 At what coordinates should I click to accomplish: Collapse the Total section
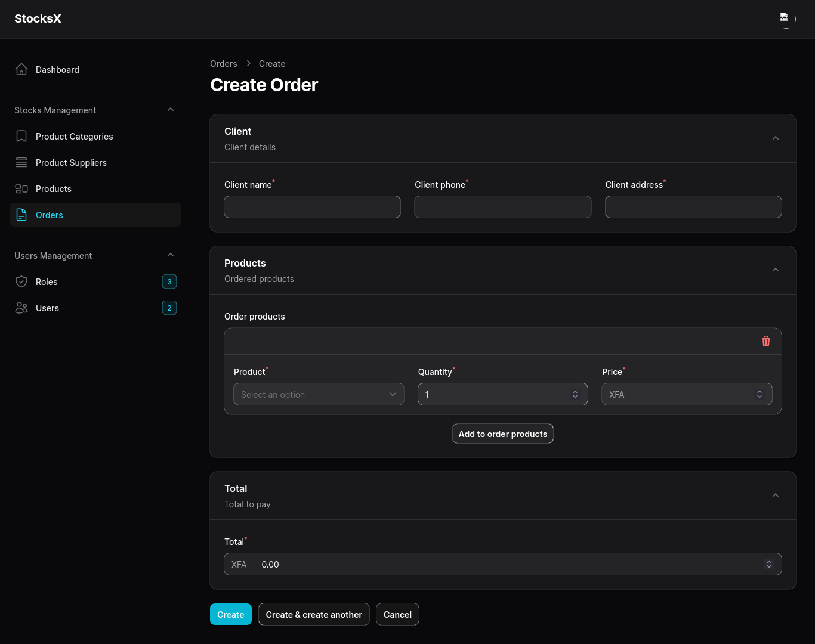(776, 496)
